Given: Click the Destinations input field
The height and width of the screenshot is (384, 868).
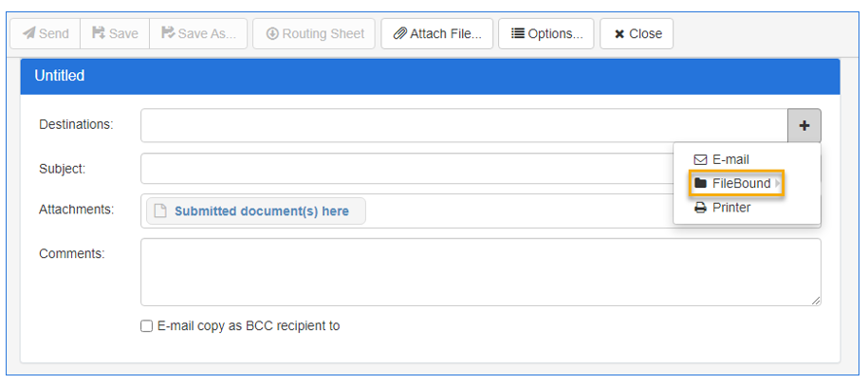Looking at the screenshot, I should [x=463, y=125].
